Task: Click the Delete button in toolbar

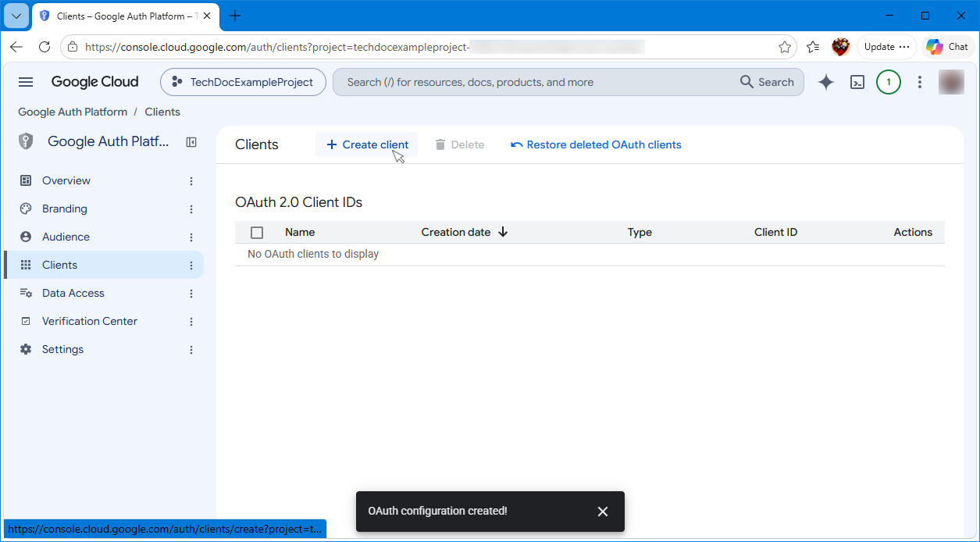Action: tap(459, 144)
